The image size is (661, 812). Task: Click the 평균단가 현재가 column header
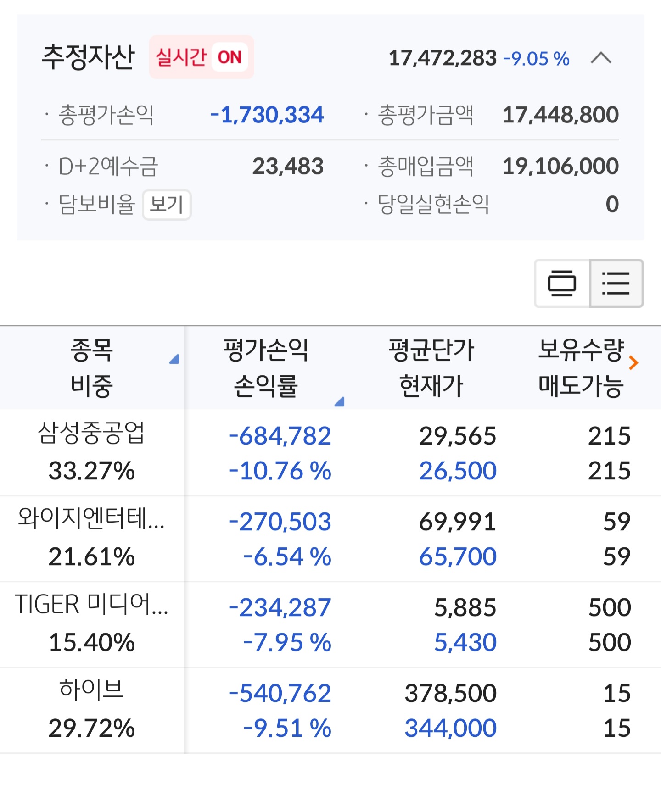coord(431,367)
